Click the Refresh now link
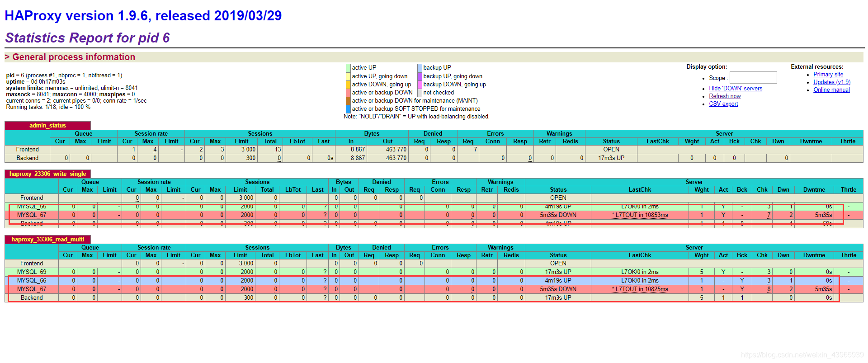Image resolution: width=868 pixels, height=363 pixels. click(x=725, y=96)
